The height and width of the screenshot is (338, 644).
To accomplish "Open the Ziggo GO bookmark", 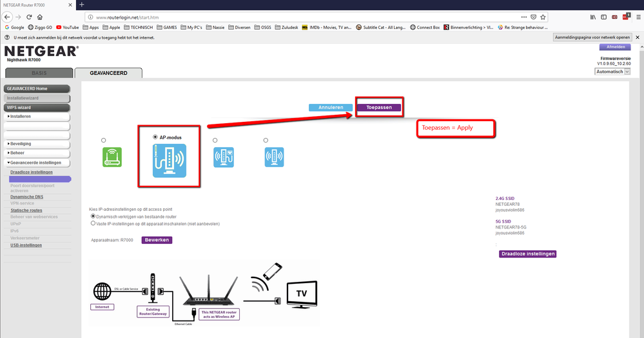I will pyautogui.click(x=40, y=28).
